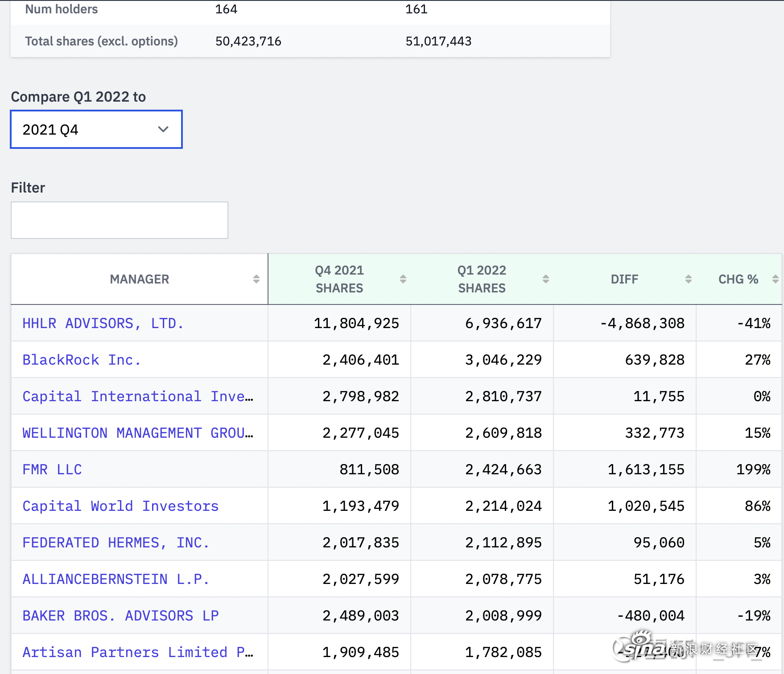Click BAKER BROS. ADVISORS LP link
The height and width of the screenshot is (674, 784).
coord(120,616)
